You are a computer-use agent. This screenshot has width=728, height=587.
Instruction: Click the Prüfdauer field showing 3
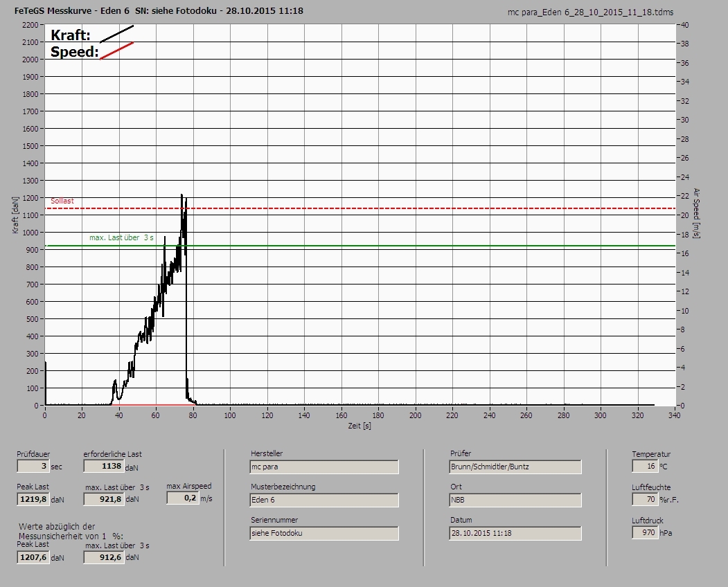coord(33,466)
